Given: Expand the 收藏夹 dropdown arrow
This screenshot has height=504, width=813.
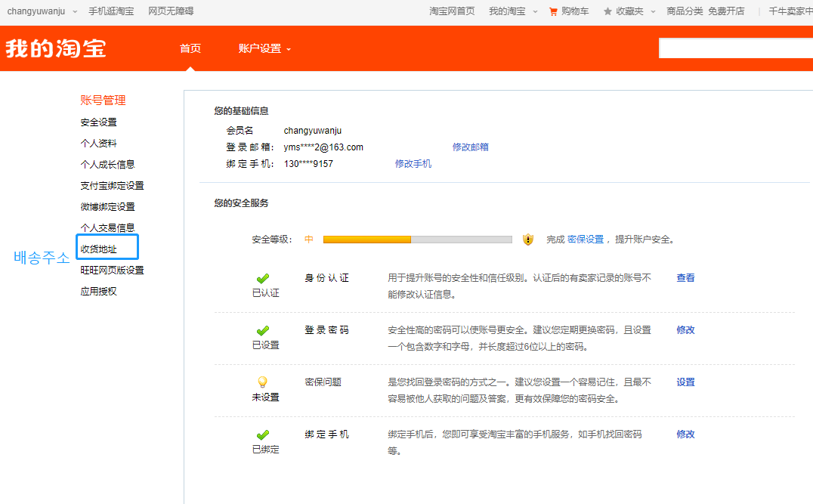Looking at the screenshot, I should pyautogui.click(x=653, y=11).
